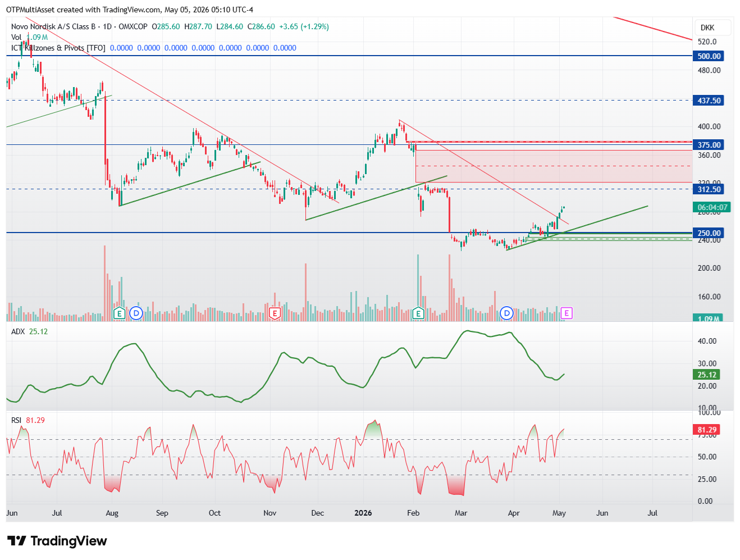Click the ADX 40.00 scale label
This screenshot has width=740, height=560.
[707, 341]
